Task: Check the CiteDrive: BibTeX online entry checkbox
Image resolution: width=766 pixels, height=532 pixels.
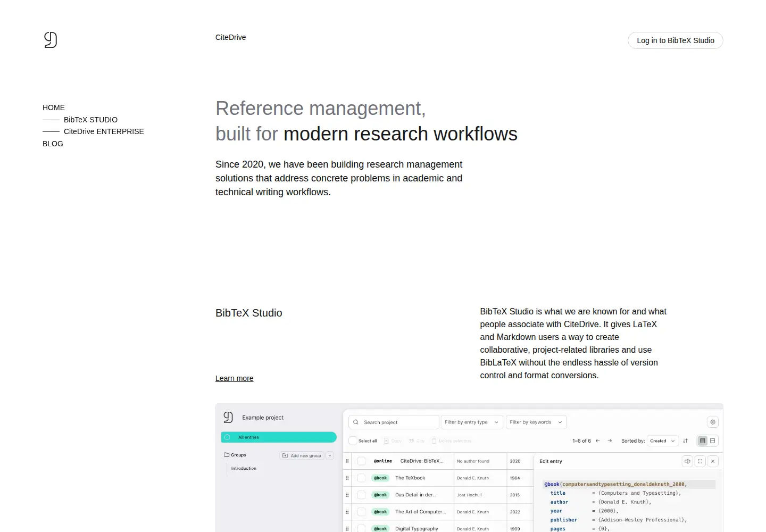Action: (361, 461)
